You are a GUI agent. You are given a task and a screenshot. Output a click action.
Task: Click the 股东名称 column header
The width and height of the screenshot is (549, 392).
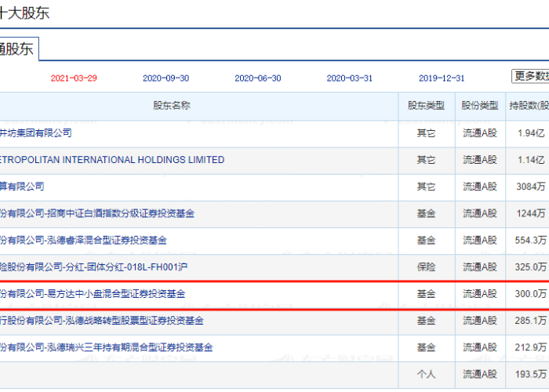pos(172,106)
